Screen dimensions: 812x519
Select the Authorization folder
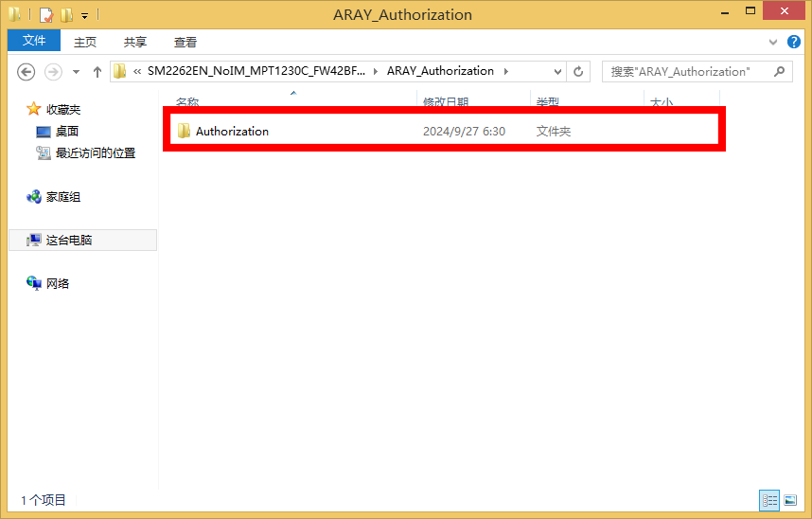pos(232,132)
